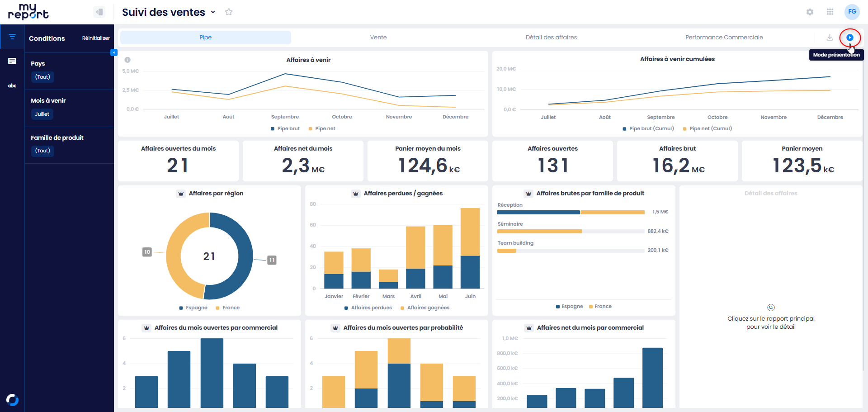Toggle Espagne legend in region donut chart
868x412 pixels.
(x=193, y=308)
